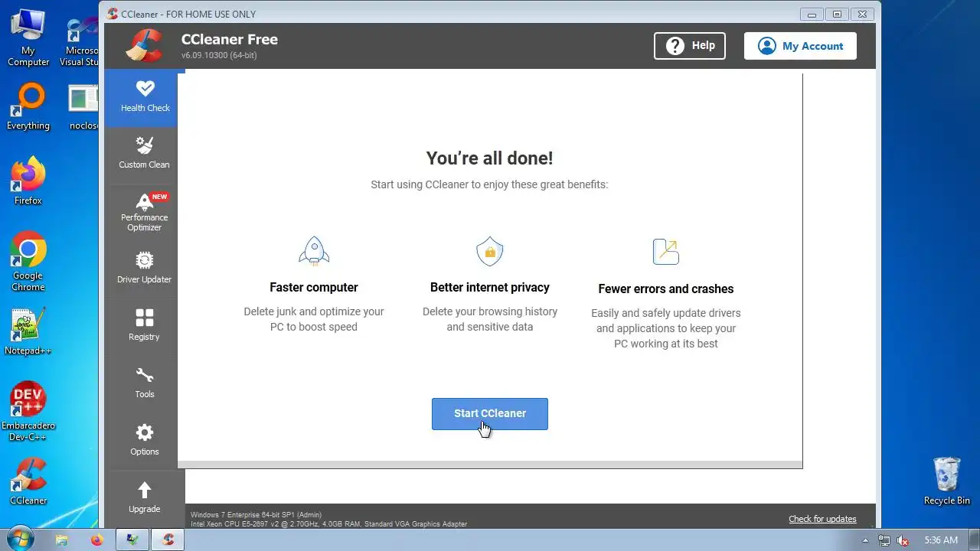Image resolution: width=980 pixels, height=551 pixels.
Task: Select the Everything desktop shortcut
Action: coord(28,107)
